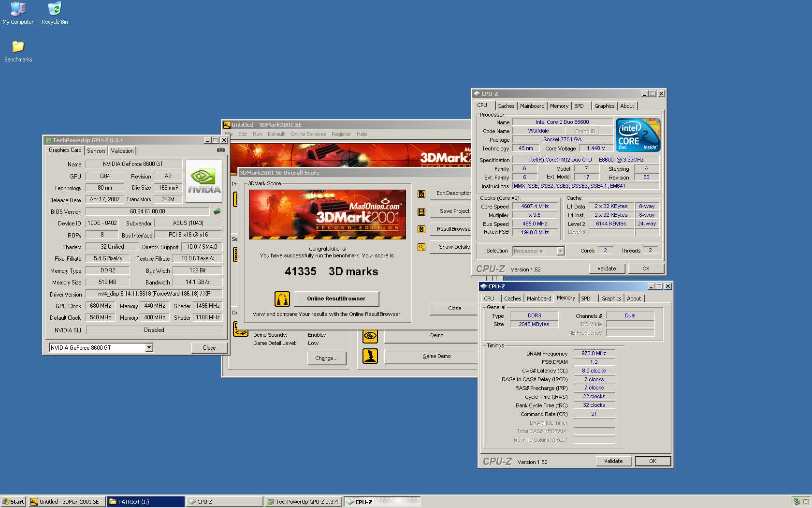Viewport: 812px width, 508px height.
Task: Open Caches tab in upper CPU-Z window
Action: pyautogui.click(x=506, y=106)
